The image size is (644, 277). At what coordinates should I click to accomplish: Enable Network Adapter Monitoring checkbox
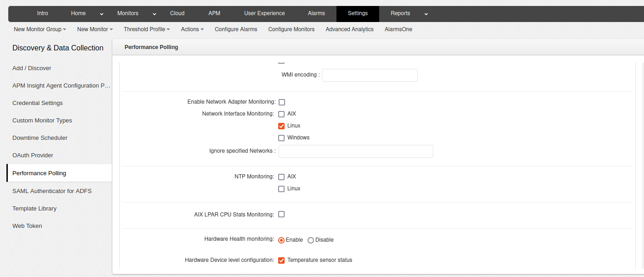pyautogui.click(x=282, y=102)
